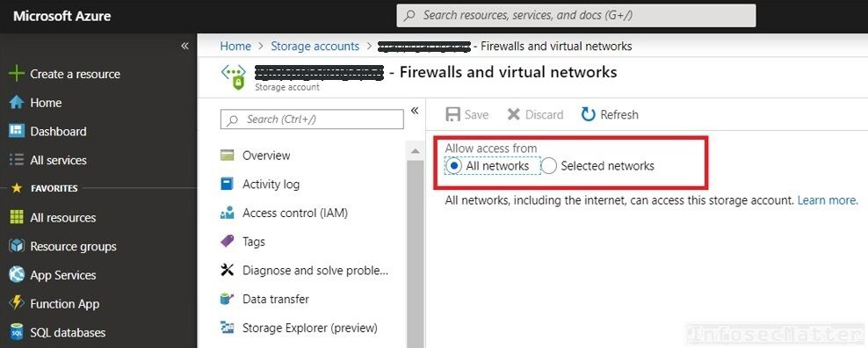
Task: Focus the Search resources, services, and docs box
Action: click(575, 16)
